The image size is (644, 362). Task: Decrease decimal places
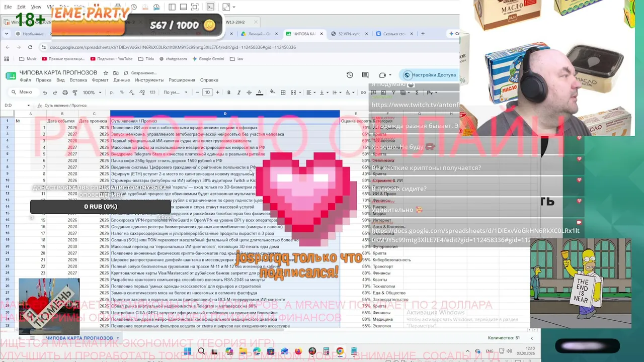click(131, 93)
